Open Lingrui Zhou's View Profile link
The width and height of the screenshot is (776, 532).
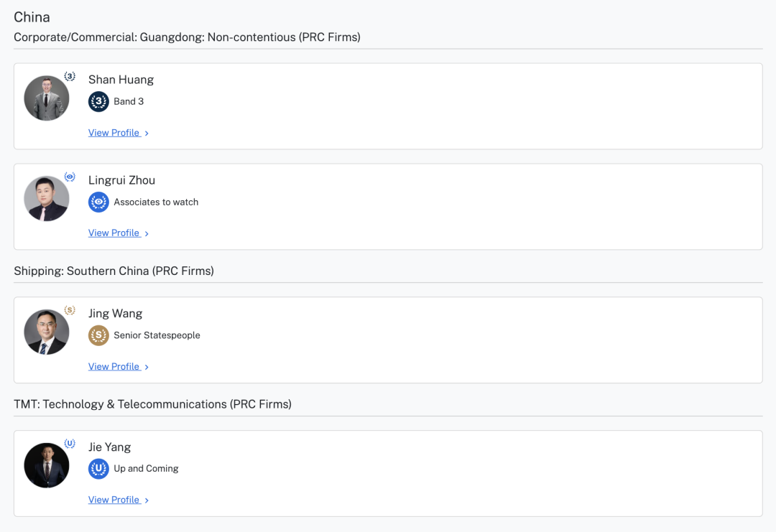click(114, 233)
